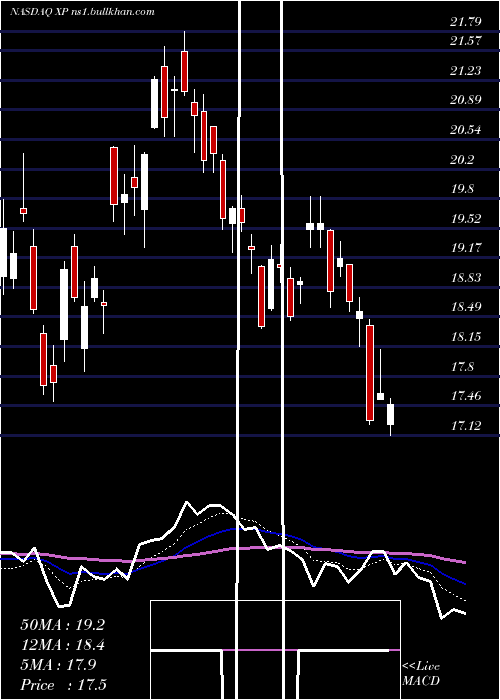The image size is (500, 700).
Task: Click the 5MA : 17.9 readout
Action: click(58, 665)
